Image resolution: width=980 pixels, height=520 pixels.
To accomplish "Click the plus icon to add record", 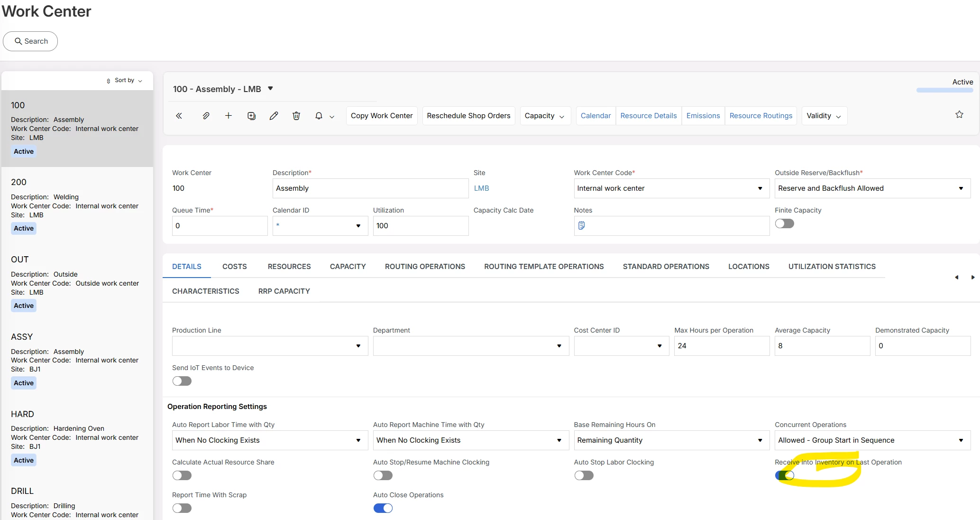I will (x=229, y=116).
